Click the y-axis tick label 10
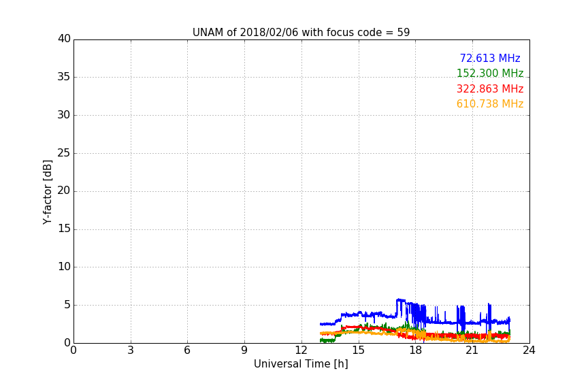Screen dimensions: 588x392 [64, 267]
